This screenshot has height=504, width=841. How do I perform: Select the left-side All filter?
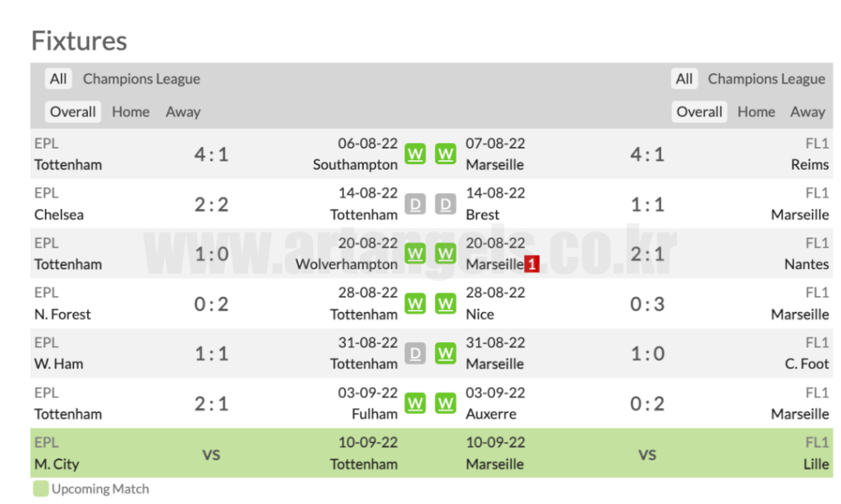click(x=58, y=79)
